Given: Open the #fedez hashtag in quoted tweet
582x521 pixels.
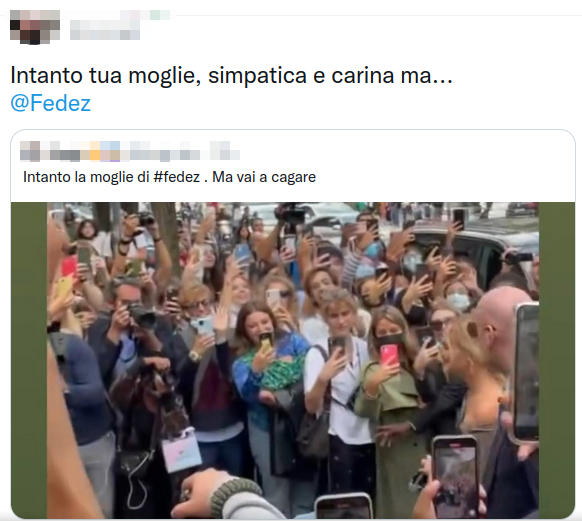Looking at the screenshot, I should click(x=177, y=177).
